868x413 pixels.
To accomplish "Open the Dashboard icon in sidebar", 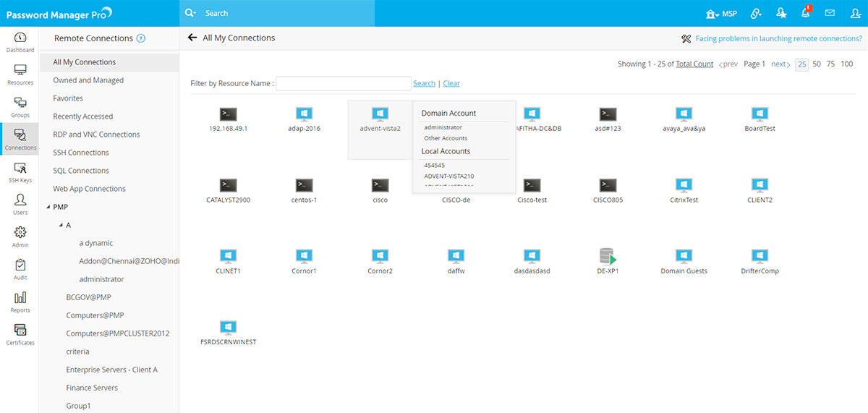I will 20,42.
